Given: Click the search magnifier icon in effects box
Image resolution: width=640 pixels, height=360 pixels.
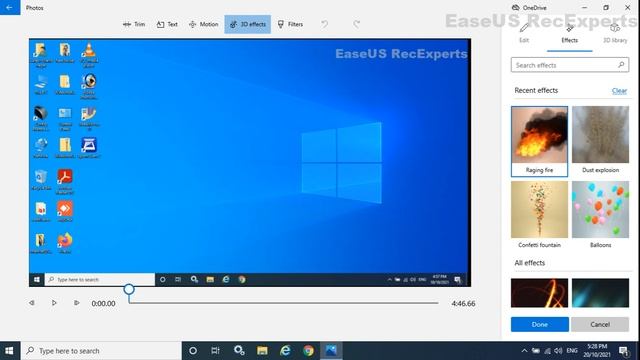Looking at the screenshot, I should coord(621,65).
